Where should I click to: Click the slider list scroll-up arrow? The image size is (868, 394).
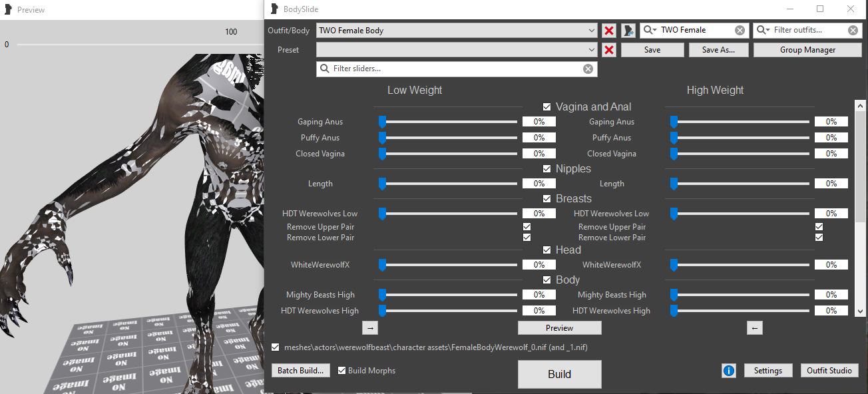860,106
